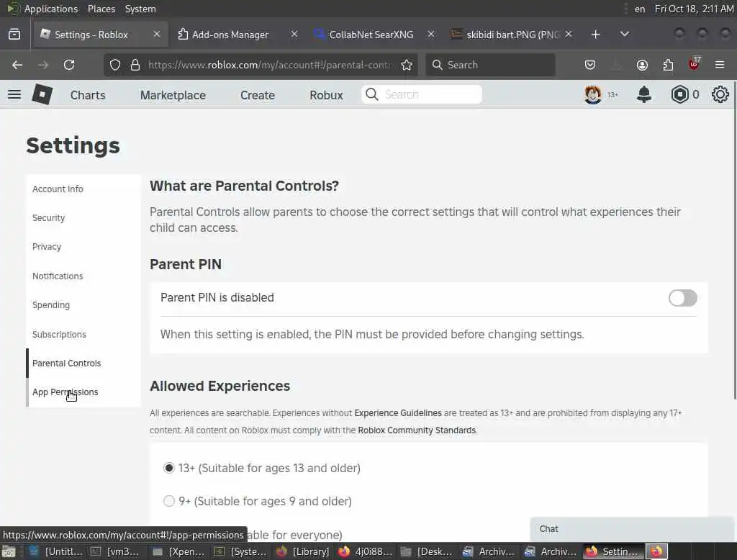737x560 pixels.
Task: Switch to Add-ons Manager tab
Action: tap(230, 35)
